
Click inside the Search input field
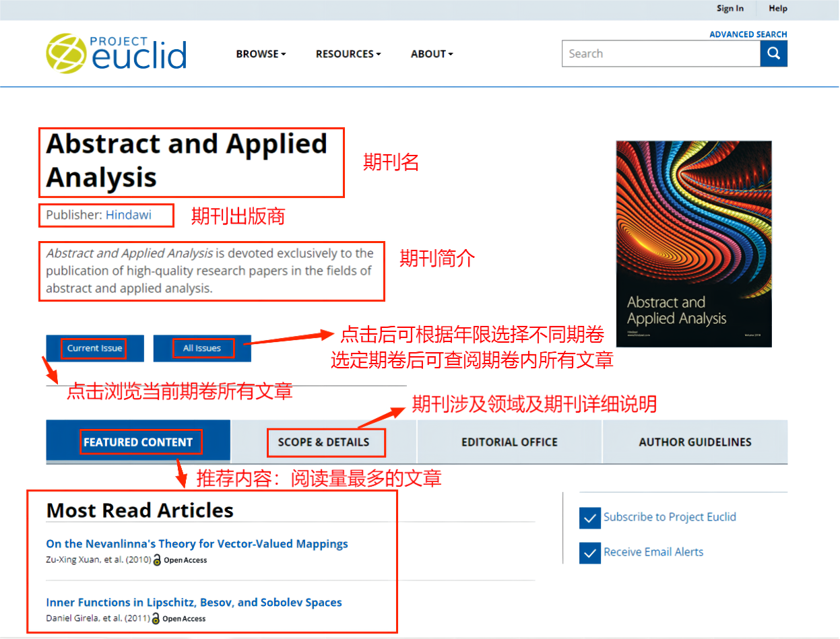coord(660,54)
